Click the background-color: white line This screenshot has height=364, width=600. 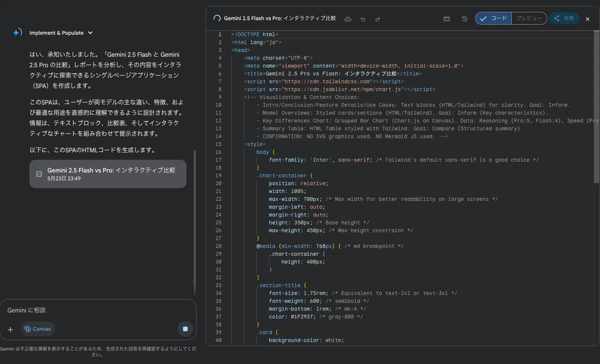306,341
